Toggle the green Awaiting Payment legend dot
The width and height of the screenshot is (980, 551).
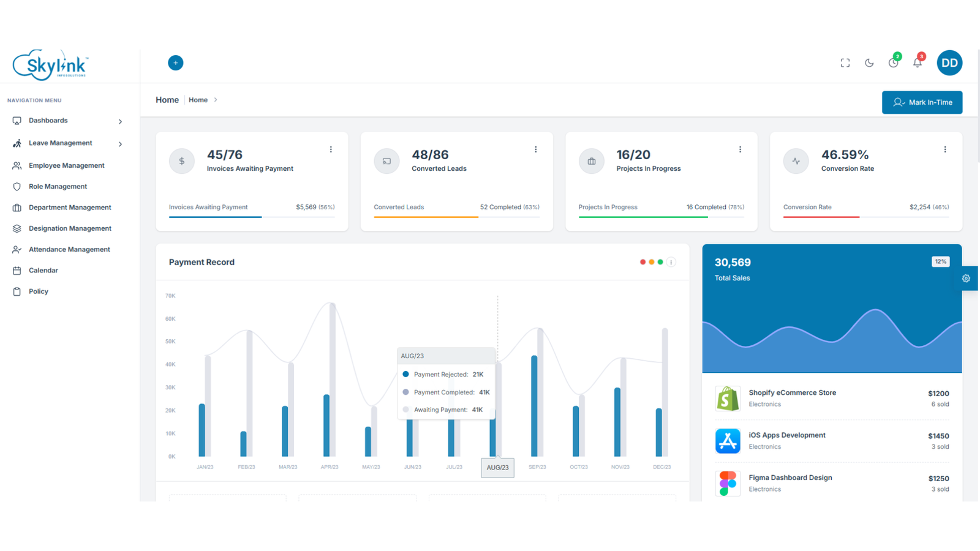(660, 261)
